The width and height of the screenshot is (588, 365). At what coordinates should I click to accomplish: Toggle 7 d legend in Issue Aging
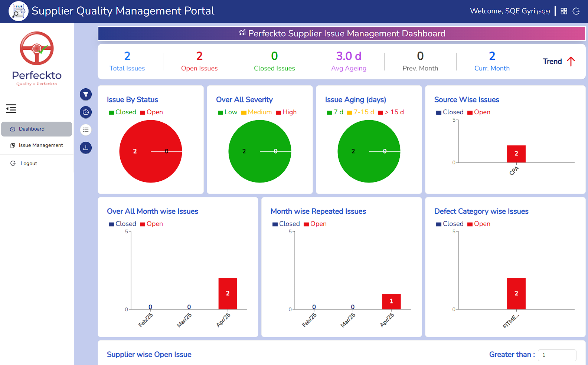pos(335,112)
